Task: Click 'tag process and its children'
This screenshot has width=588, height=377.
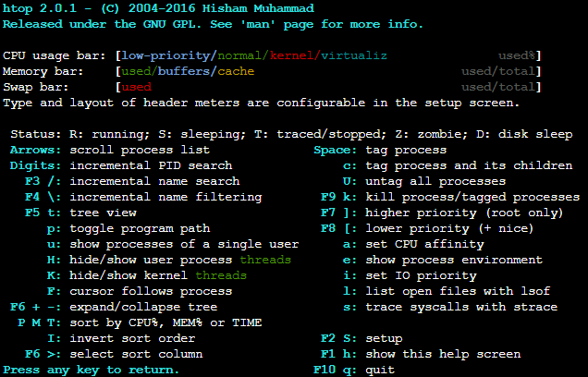Action: pos(469,166)
